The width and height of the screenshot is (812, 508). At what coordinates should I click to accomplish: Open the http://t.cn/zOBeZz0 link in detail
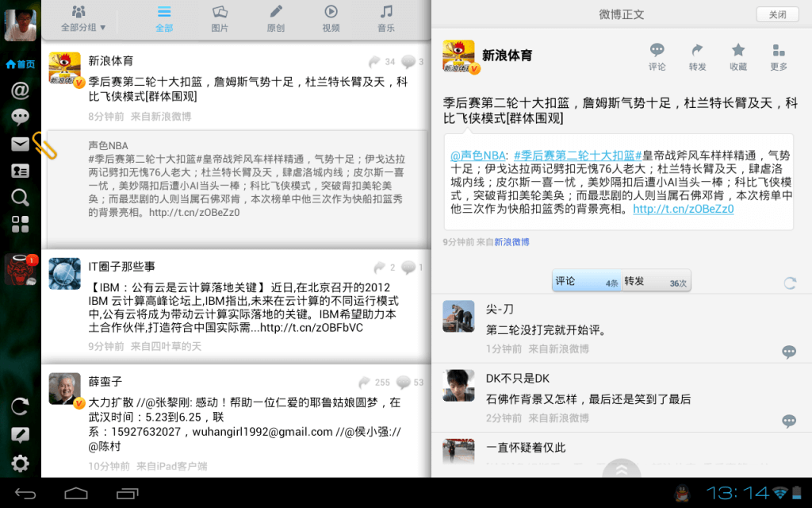(683, 209)
